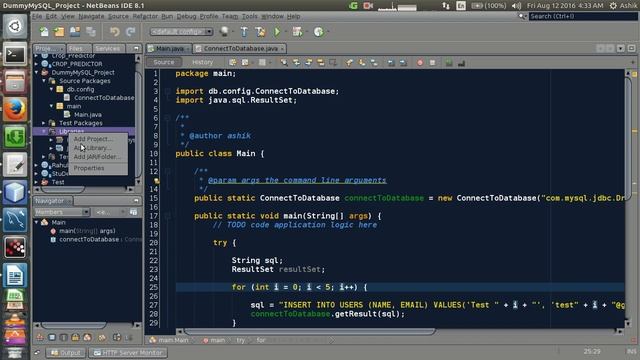The image size is (640, 360).
Task: Collapse the Source Packages node
Action: 44,81
